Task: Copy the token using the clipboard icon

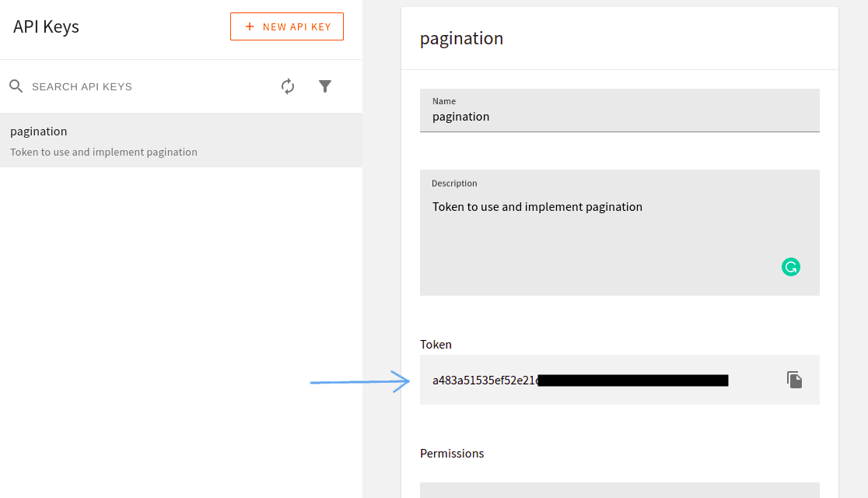Action: (794, 380)
